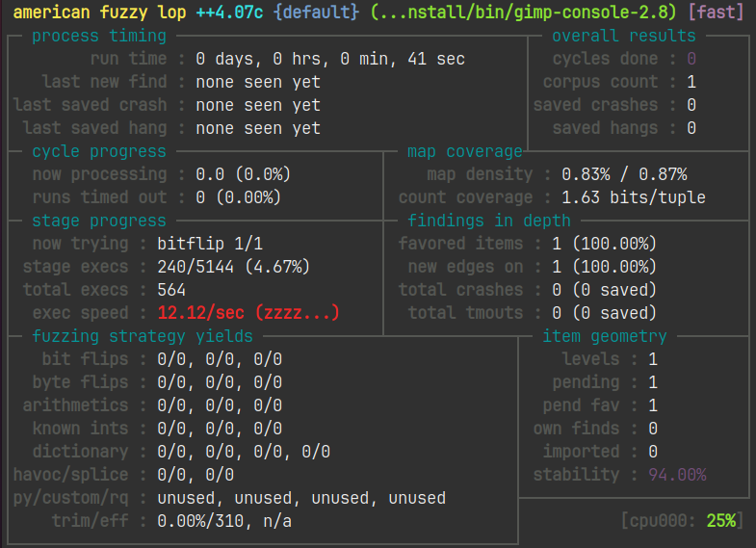Select runs timed out value '0 (0.00%)'
The image size is (756, 548).
point(238,197)
